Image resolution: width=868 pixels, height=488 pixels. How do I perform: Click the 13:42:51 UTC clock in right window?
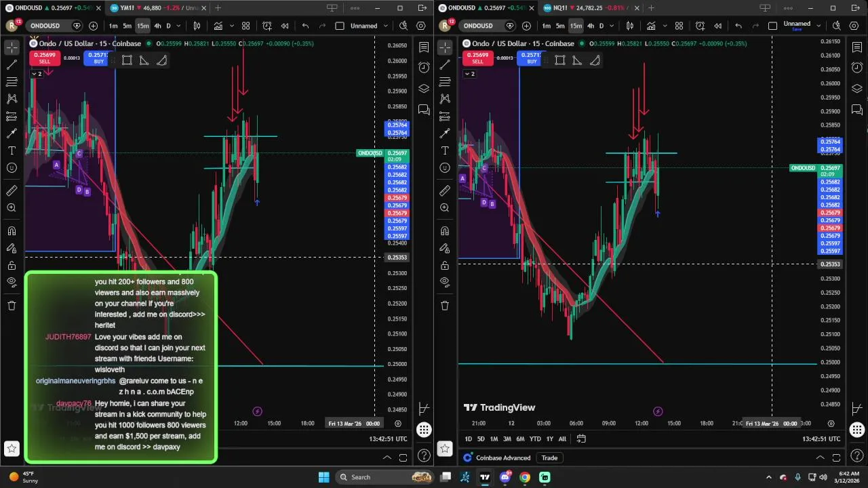coord(822,439)
